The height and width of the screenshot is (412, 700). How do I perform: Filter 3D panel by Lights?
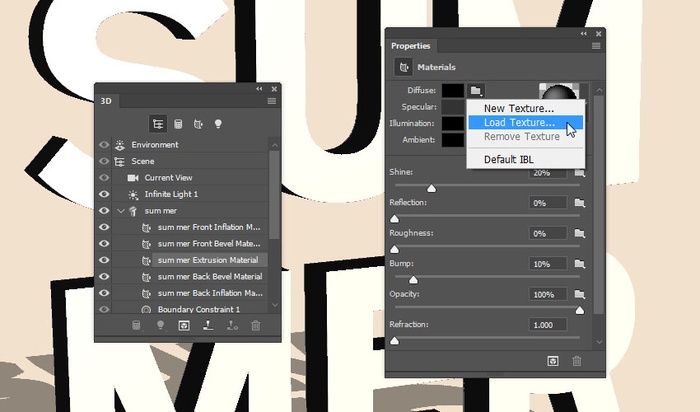[x=218, y=124]
